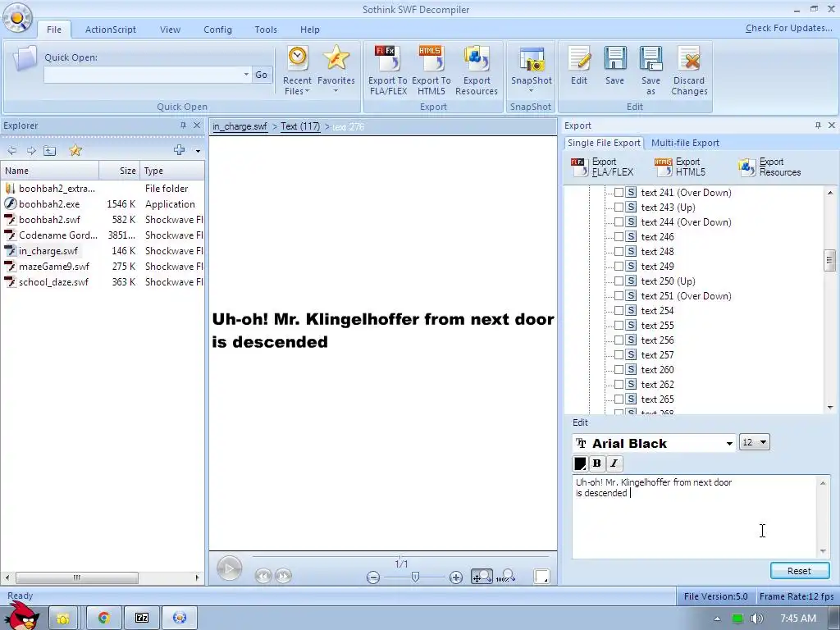Open the Config ribbon tab
This screenshot has height=630, width=840.
217,30
